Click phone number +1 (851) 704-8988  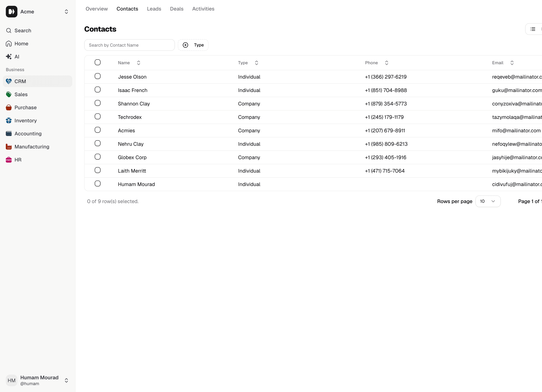coord(386,90)
